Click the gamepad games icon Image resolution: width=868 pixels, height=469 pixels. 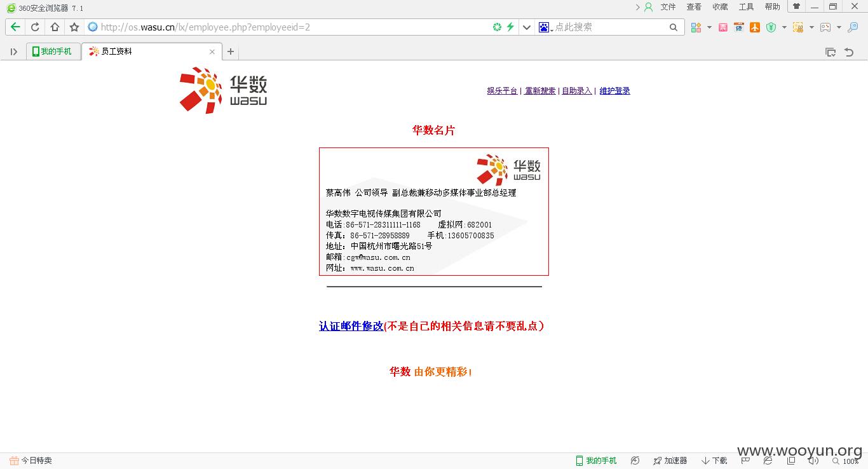click(x=825, y=27)
